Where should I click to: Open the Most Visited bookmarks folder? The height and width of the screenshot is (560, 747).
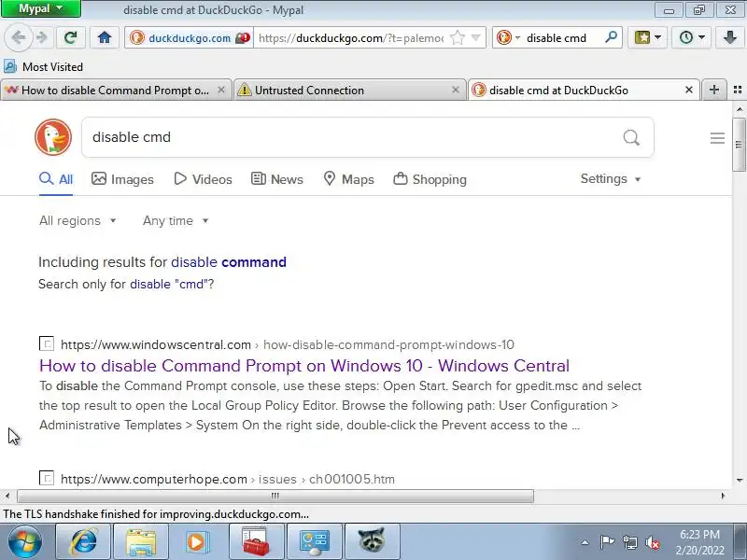tap(44, 66)
